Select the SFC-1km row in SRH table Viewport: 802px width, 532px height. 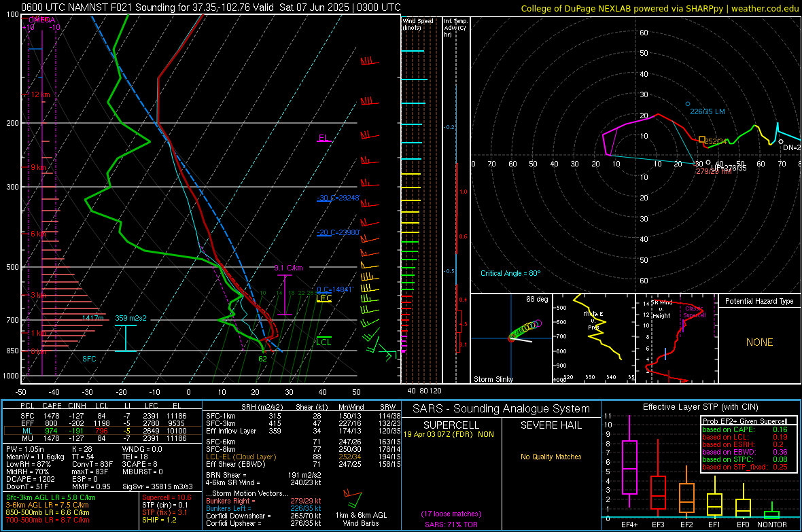tap(302, 416)
